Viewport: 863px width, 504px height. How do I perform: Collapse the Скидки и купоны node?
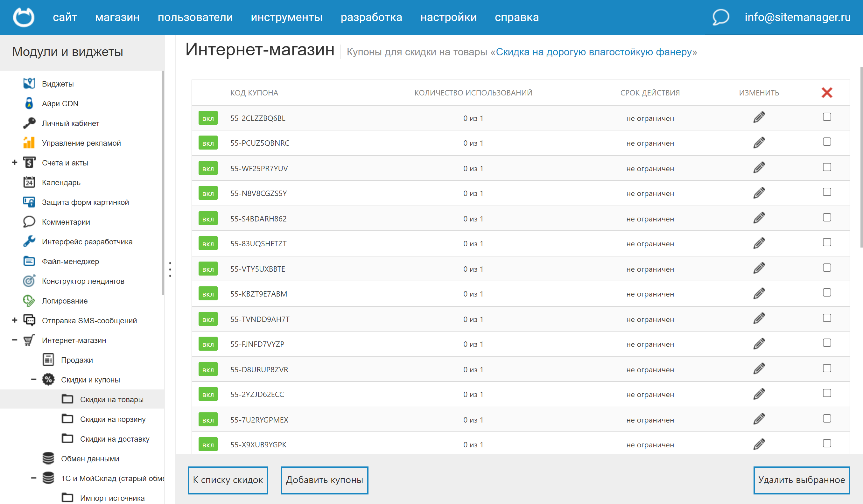(x=33, y=379)
